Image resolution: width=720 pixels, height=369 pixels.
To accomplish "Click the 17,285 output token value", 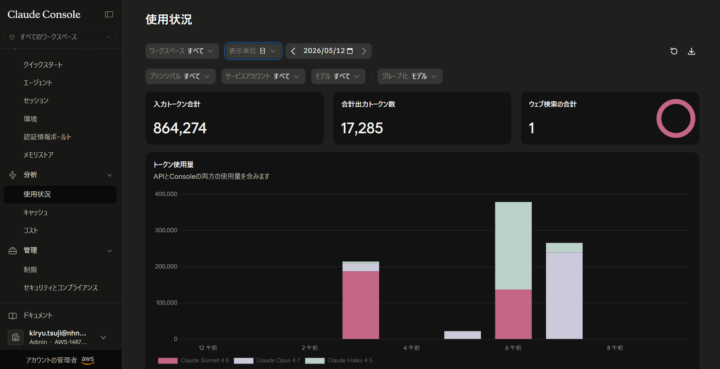I will pyautogui.click(x=362, y=128).
